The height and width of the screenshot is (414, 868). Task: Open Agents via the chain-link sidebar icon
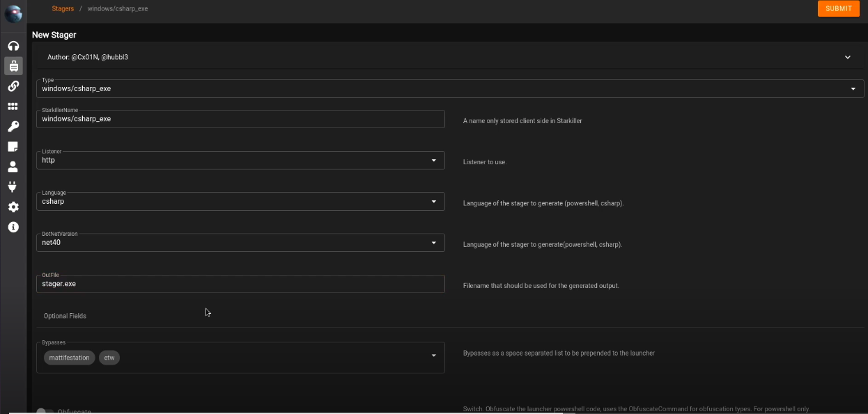[13, 86]
